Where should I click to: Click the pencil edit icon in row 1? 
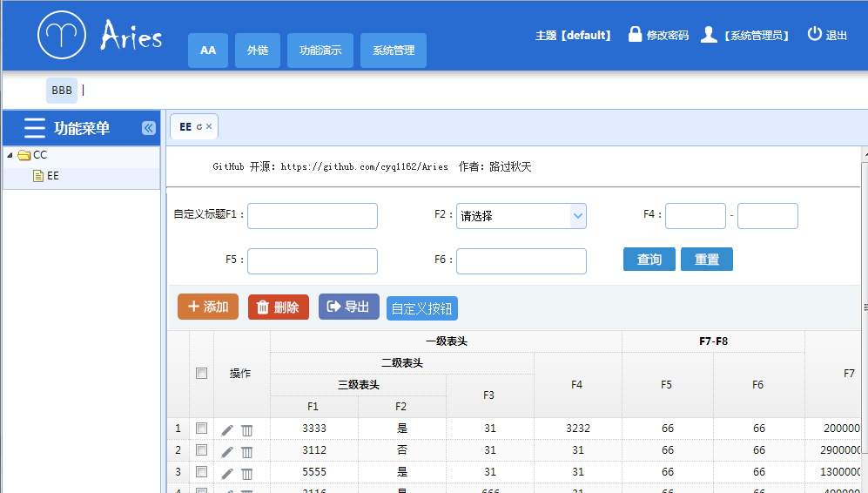[x=227, y=430]
